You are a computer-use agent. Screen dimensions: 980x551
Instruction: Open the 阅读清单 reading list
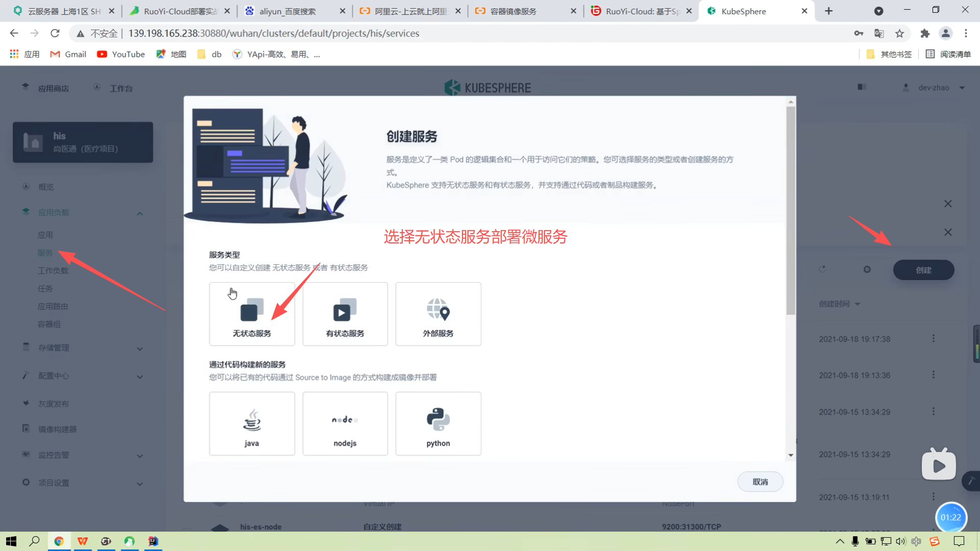(948, 54)
